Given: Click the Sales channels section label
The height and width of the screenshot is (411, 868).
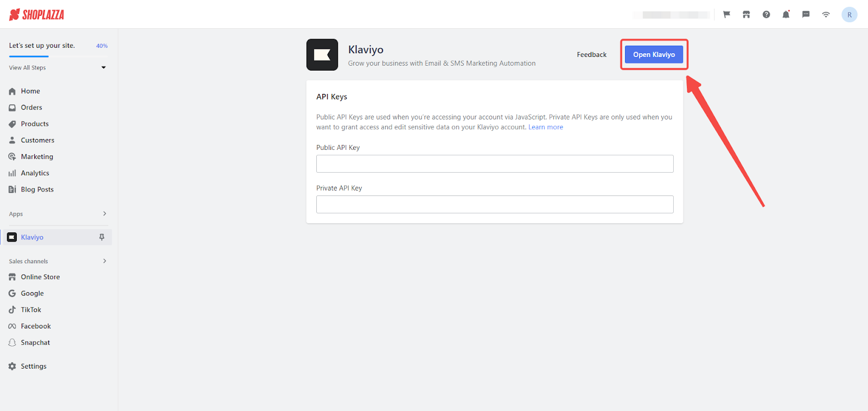Looking at the screenshot, I should [28, 261].
